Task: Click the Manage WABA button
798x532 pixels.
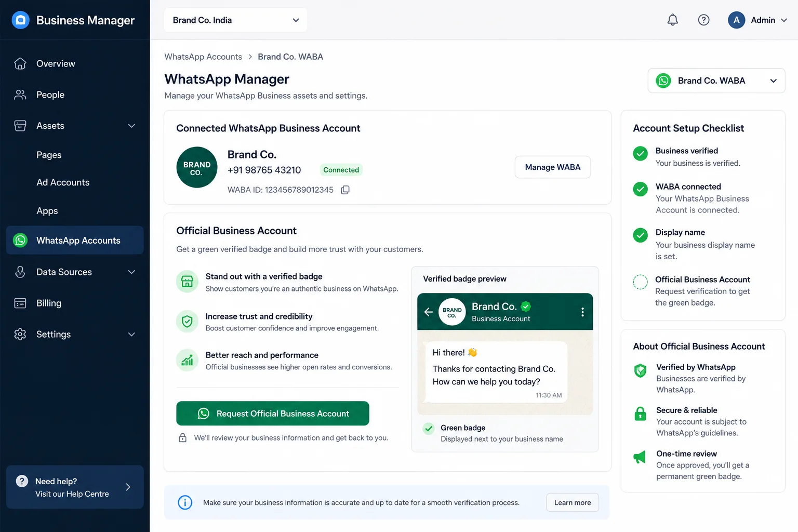Action: coord(552,167)
